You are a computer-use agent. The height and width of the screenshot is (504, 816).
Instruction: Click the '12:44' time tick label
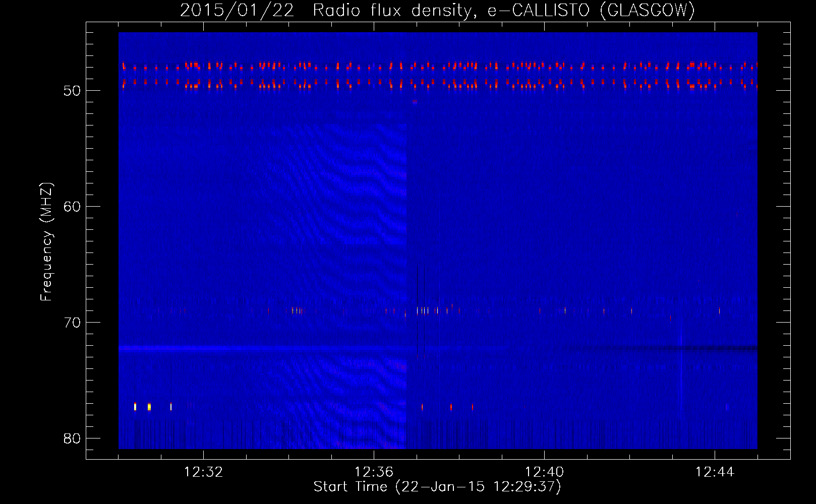pyautogui.click(x=715, y=472)
